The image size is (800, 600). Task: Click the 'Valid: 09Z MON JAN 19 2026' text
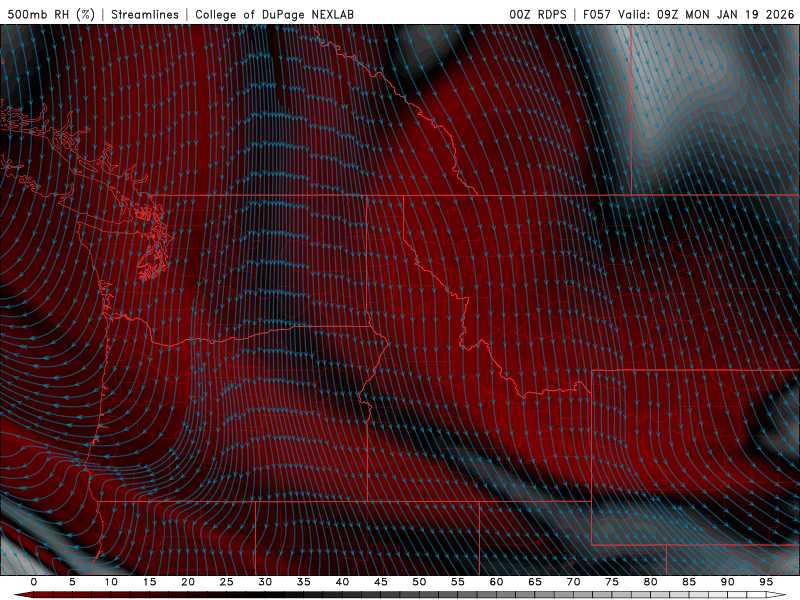[x=706, y=14]
